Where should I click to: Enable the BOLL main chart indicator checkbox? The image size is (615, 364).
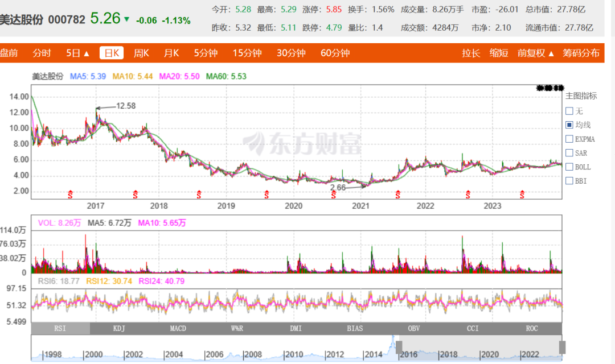tap(569, 167)
